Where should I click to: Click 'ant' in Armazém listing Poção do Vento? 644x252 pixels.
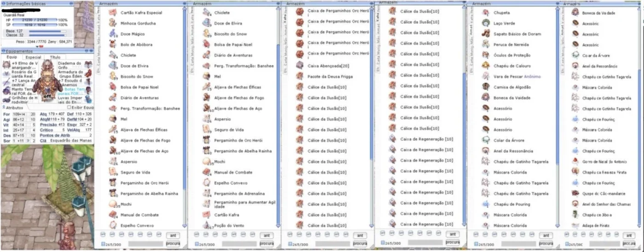click(x=266, y=235)
